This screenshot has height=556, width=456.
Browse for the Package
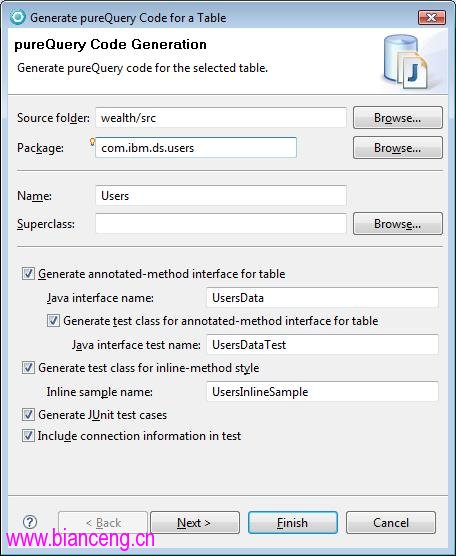397,148
